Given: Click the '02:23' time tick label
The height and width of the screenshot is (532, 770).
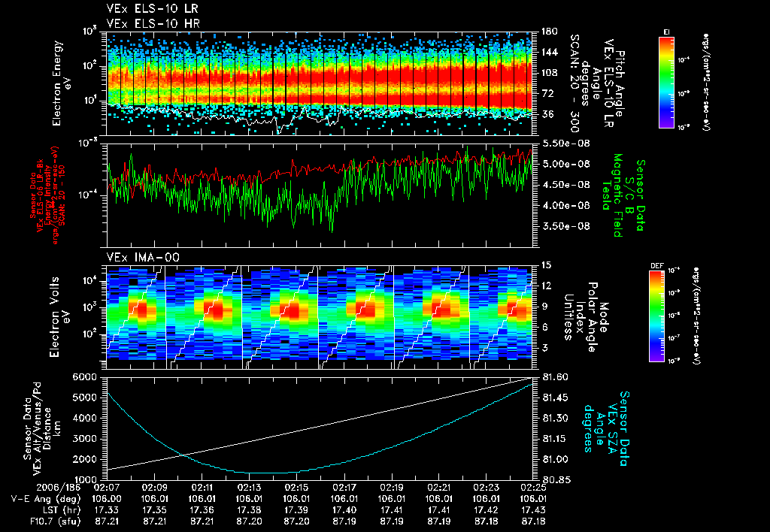Looking at the screenshot, I should (487, 488).
